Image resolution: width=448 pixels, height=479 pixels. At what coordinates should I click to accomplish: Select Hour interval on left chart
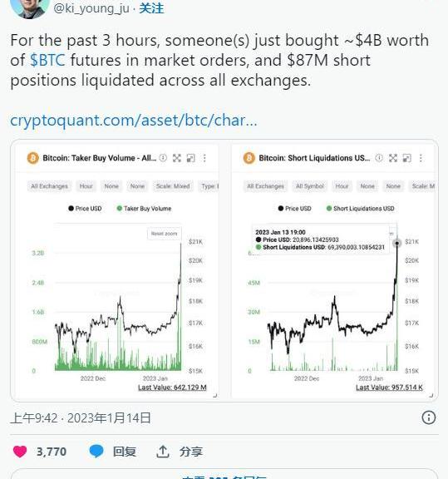(86, 186)
